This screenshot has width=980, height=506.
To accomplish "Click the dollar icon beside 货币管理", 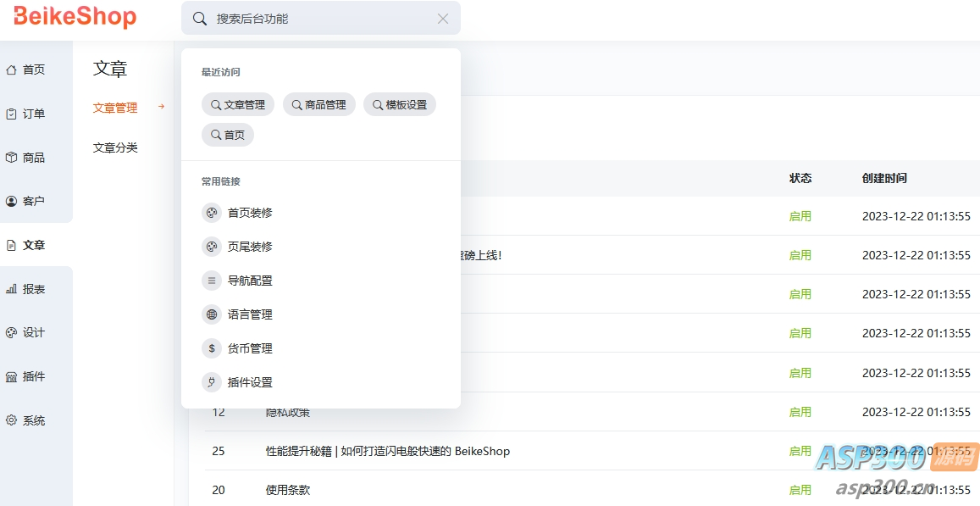I will (x=212, y=348).
